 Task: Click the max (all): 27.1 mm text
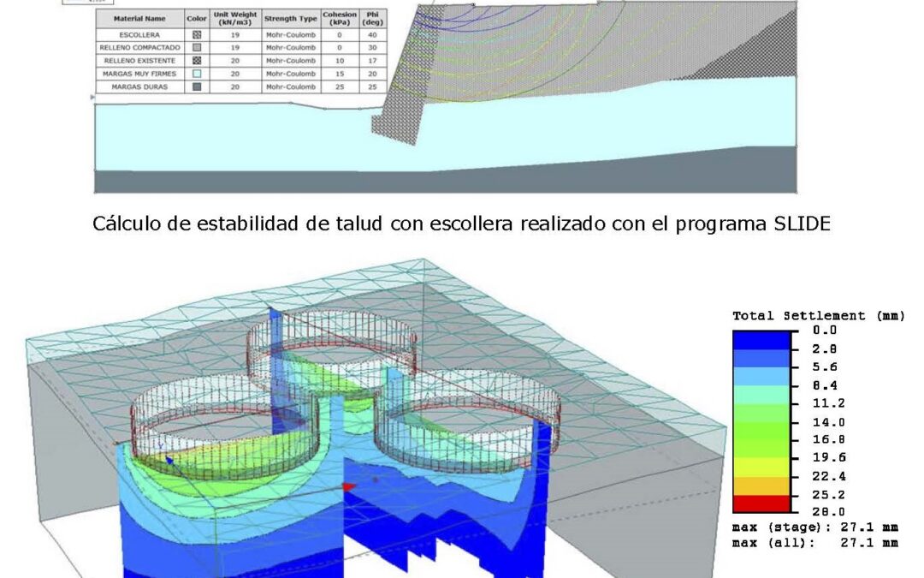814,543
